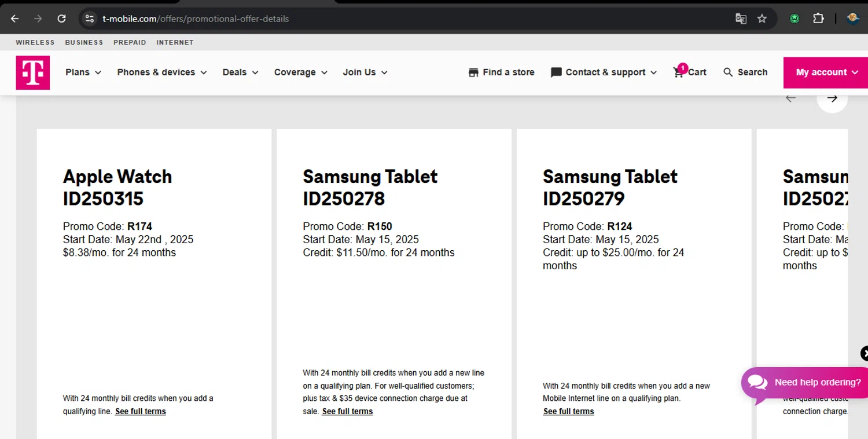
Task: Open the shopping cart icon
Action: click(x=679, y=72)
